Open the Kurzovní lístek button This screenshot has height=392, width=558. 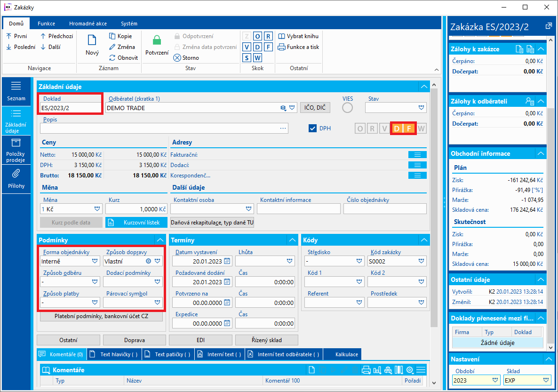coord(136,223)
